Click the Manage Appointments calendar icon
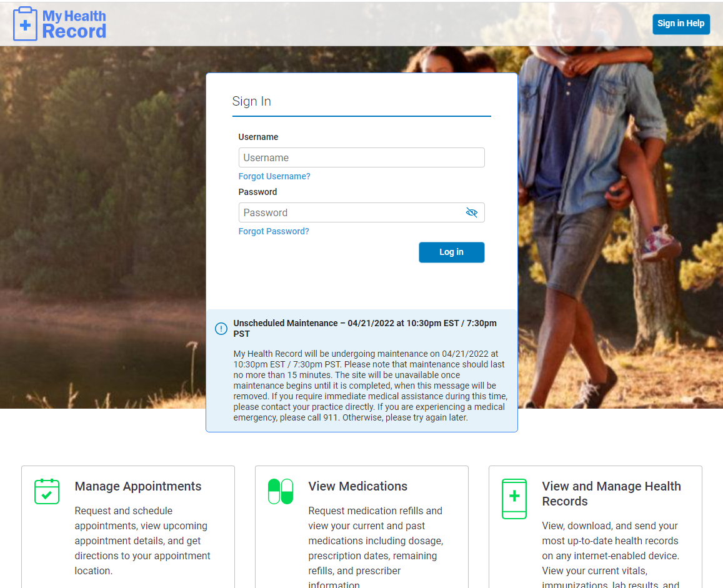The height and width of the screenshot is (588, 723). pos(47,491)
